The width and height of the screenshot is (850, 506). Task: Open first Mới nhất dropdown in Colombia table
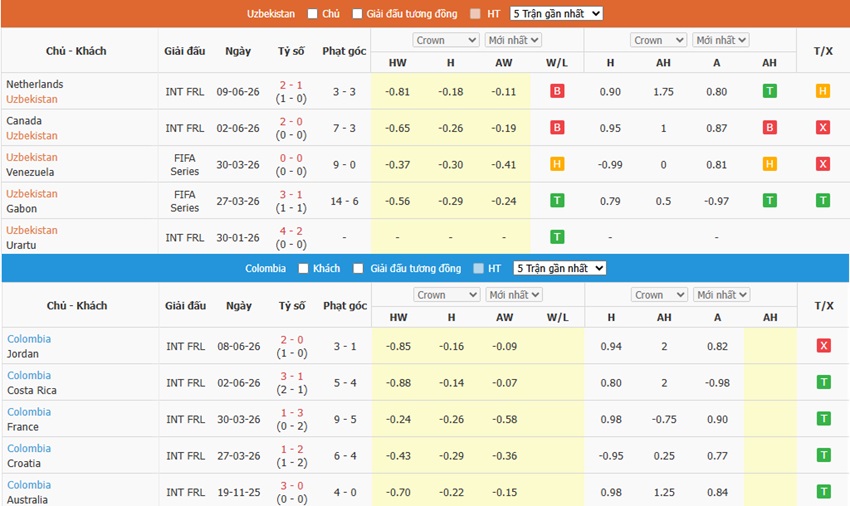coord(514,294)
